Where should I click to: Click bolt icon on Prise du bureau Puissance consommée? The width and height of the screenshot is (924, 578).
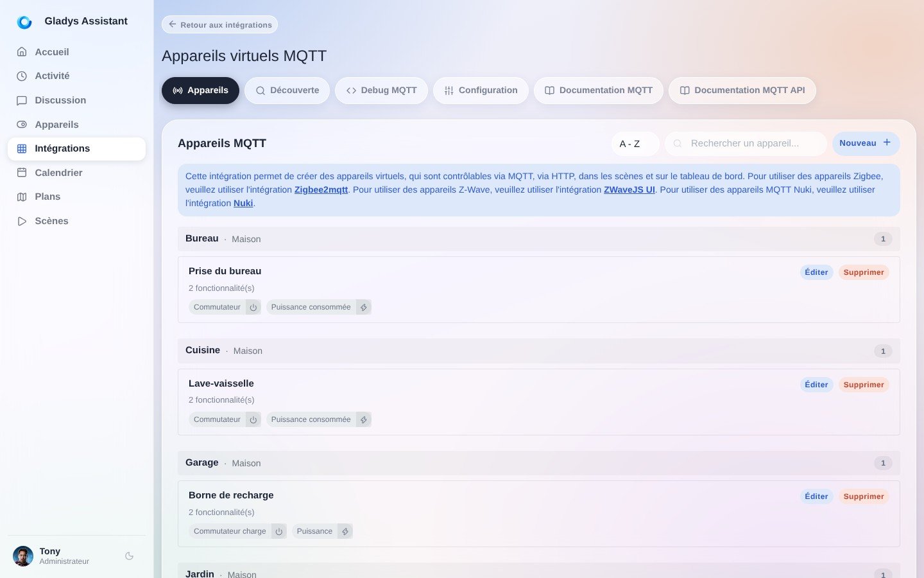click(364, 308)
